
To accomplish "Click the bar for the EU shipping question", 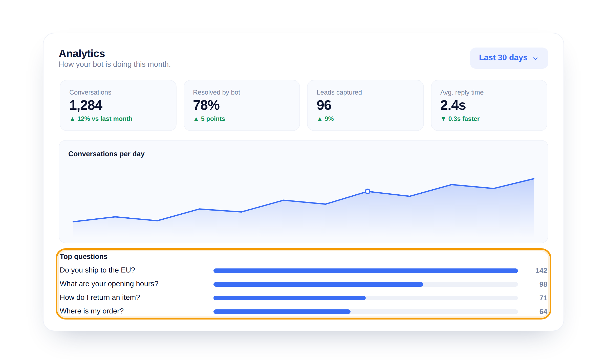I will click(x=365, y=271).
